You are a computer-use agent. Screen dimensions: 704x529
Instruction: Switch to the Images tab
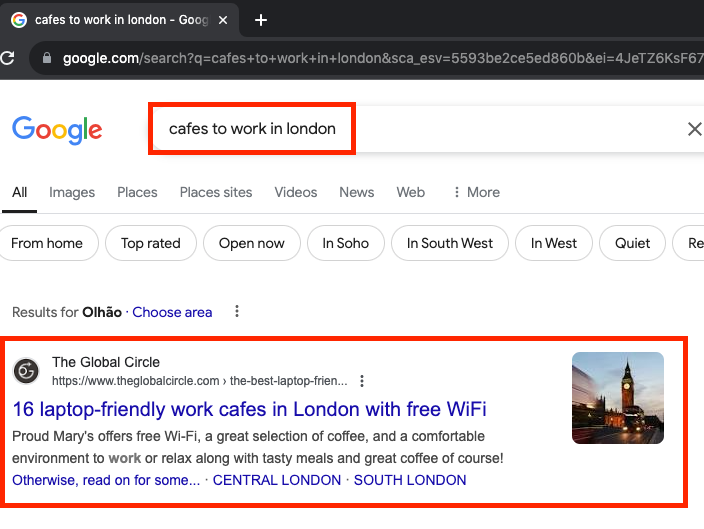click(72, 192)
